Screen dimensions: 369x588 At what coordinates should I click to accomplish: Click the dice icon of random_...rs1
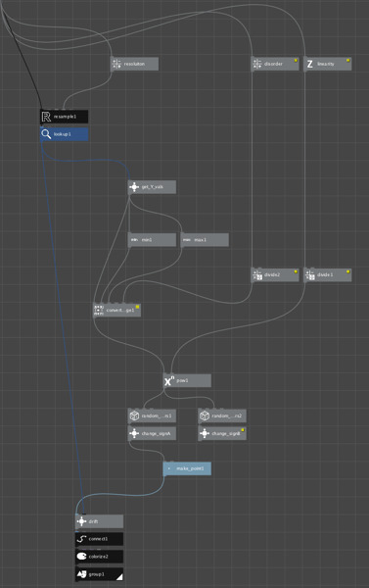click(134, 416)
